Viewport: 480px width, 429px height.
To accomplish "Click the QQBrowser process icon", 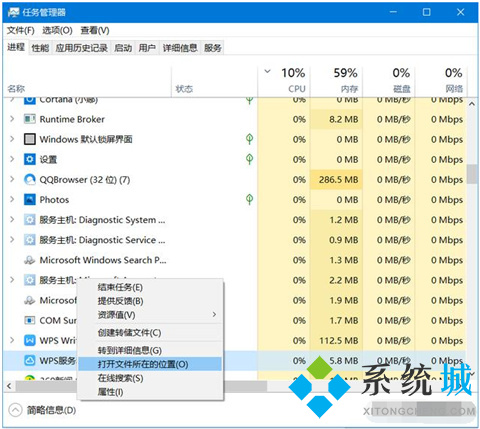I will (30, 179).
